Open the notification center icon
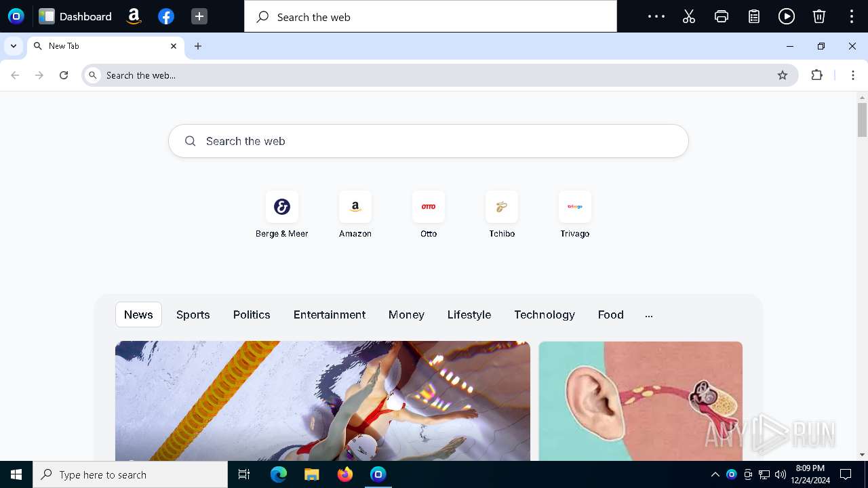The height and width of the screenshot is (488, 868). tap(846, 474)
